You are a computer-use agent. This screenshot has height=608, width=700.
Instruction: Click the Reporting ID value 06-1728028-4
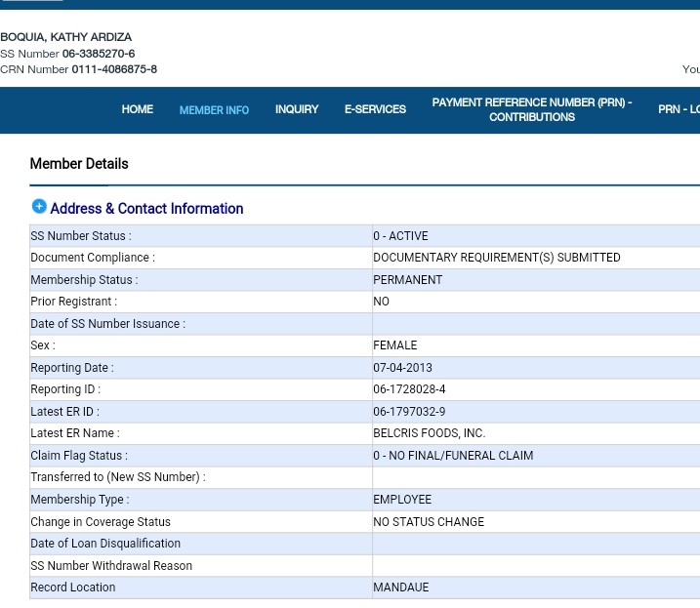coord(409,389)
